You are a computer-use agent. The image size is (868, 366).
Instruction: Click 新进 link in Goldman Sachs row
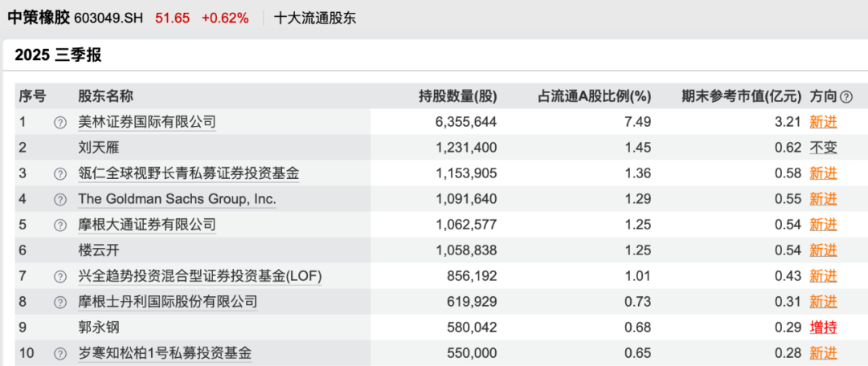tap(823, 199)
